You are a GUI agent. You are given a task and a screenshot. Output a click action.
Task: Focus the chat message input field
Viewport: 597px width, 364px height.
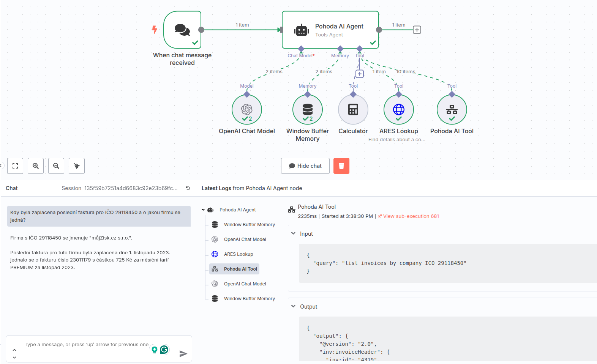pos(87,345)
